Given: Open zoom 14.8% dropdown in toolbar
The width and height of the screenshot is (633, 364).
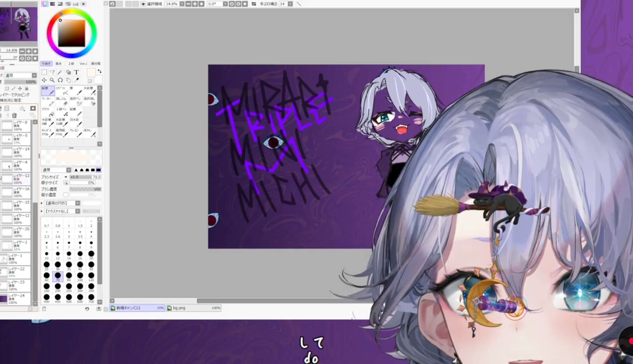Looking at the screenshot, I should tap(182, 4).
